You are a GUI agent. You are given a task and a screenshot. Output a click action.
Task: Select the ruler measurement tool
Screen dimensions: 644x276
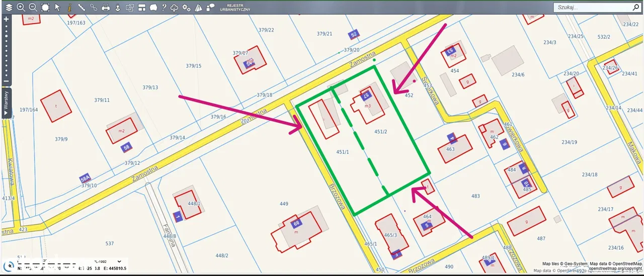(x=82, y=7)
